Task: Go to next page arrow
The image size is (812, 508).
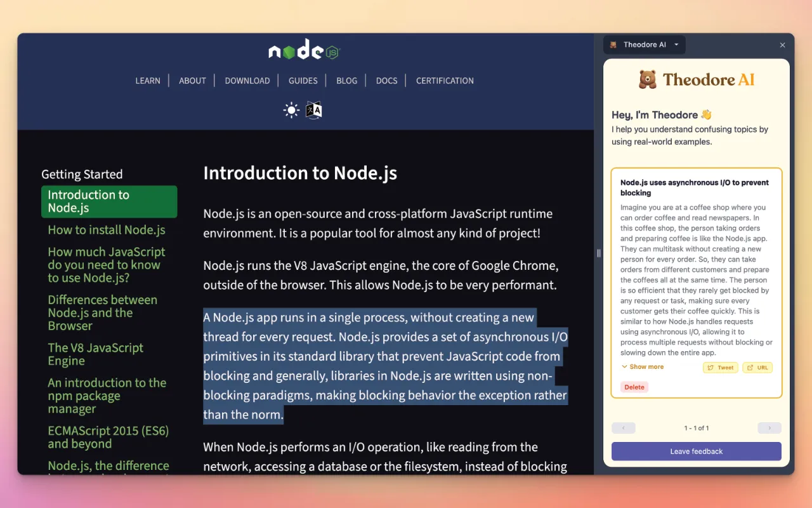Action: pyautogui.click(x=769, y=428)
